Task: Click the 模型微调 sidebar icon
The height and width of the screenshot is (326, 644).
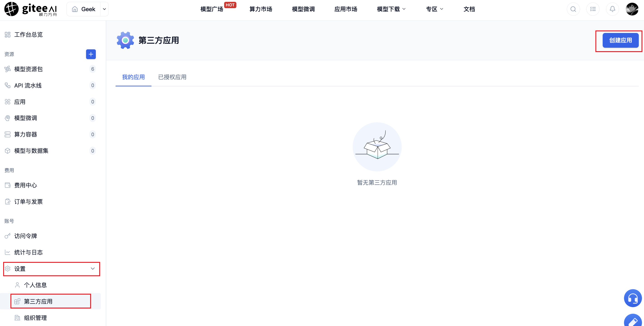Action: [x=7, y=118]
